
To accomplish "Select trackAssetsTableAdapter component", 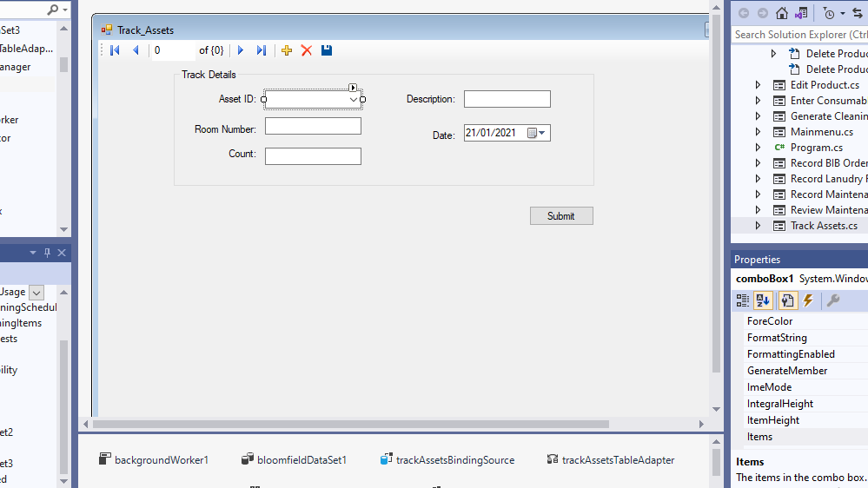I will pyautogui.click(x=611, y=460).
